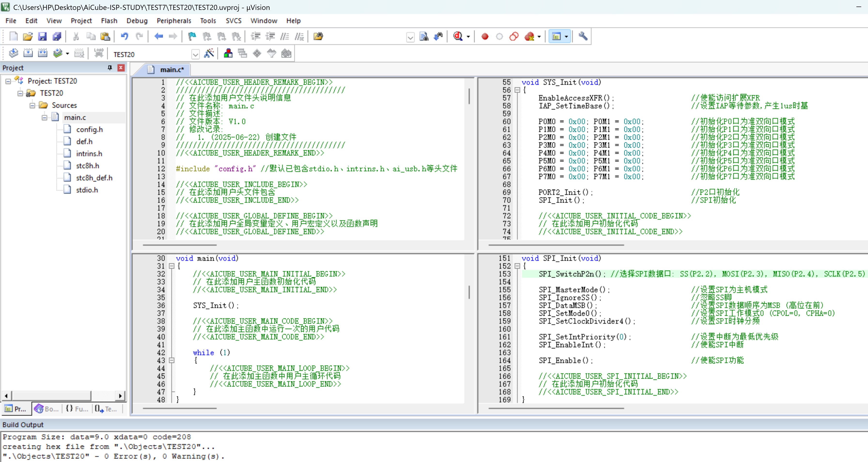The height and width of the screenshot is (462, 868).
Task: Collapse Project: TEST20 tree node
Action: pos(8,81)
